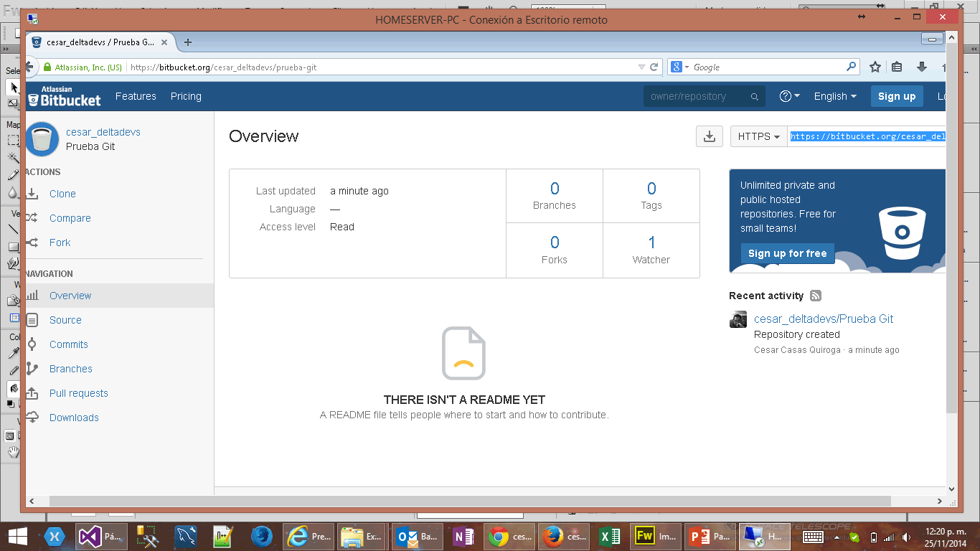The height and width of the screenshot is (551, 980).
Task: Open Outlook from the taskbar
Action: tap(418, 536)
